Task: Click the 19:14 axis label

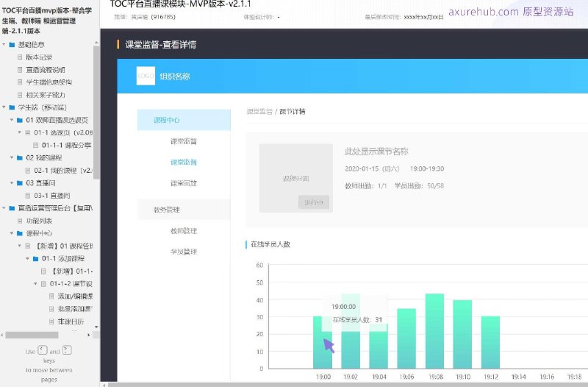Action: click(519, 377)
